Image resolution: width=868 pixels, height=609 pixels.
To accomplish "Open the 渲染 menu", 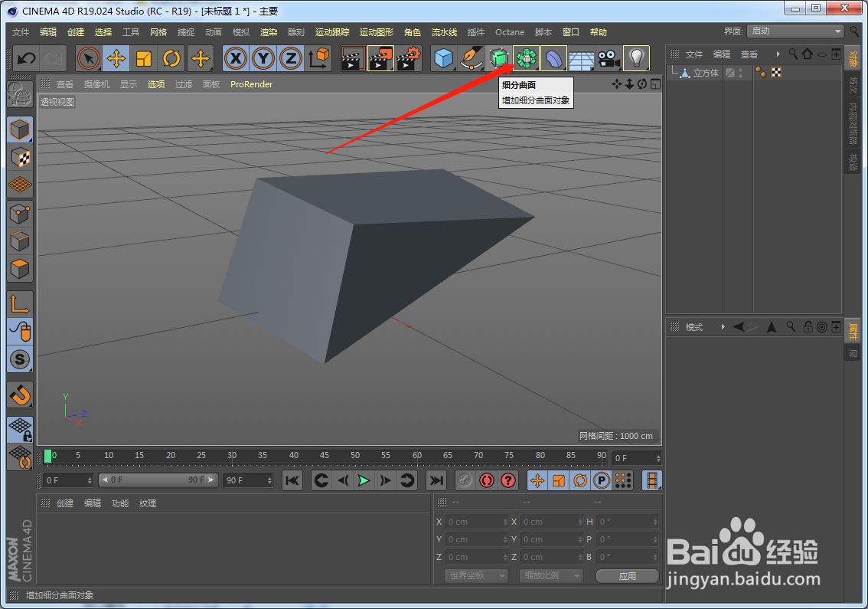I will tap(269, 32).
